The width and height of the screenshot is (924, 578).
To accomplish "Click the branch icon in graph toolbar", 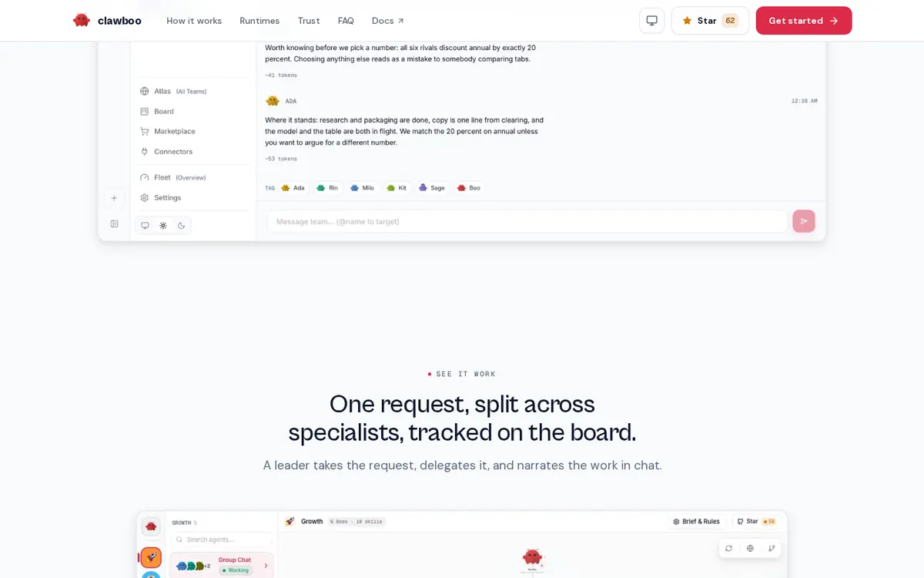I will pos(772,549).
